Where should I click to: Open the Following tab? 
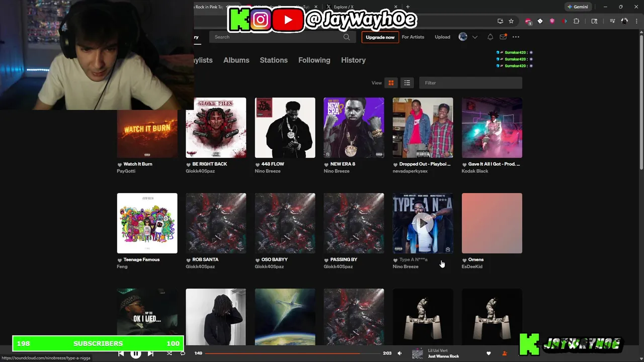click(314, 60)
